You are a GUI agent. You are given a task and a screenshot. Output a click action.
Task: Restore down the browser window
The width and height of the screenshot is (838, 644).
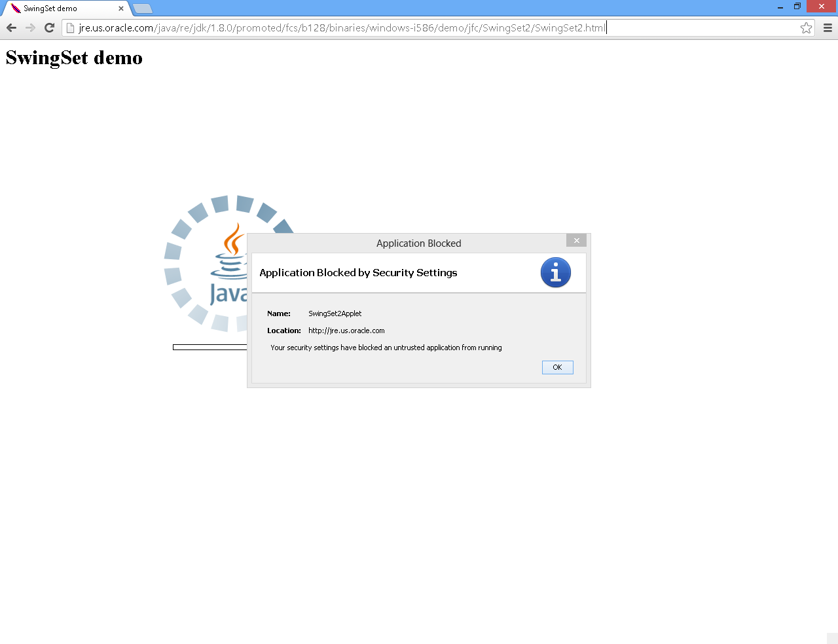[x=797, y=7]
